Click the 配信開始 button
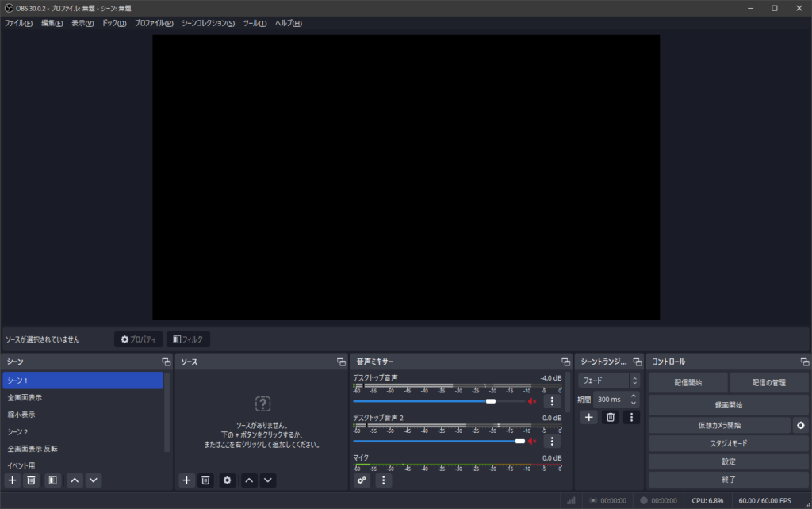Viewport: 812px width, 509px height. pos(688,383)
